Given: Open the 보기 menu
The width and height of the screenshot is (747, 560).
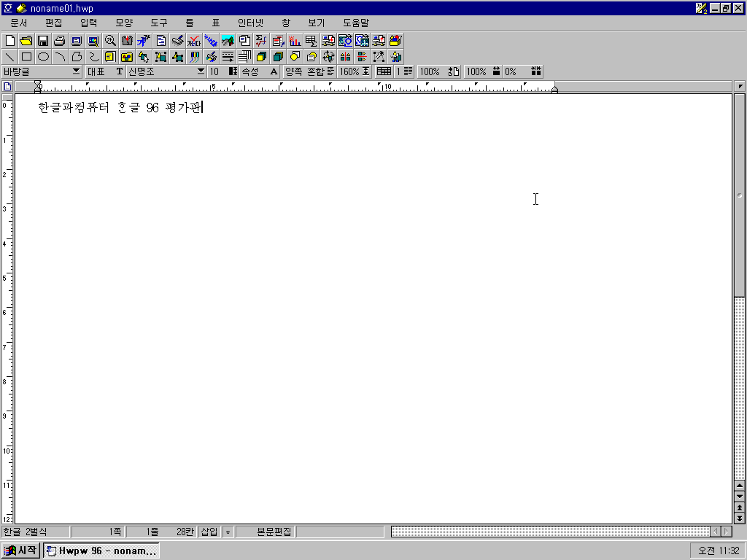Looking at the screenshot, I should pos(317,23).
